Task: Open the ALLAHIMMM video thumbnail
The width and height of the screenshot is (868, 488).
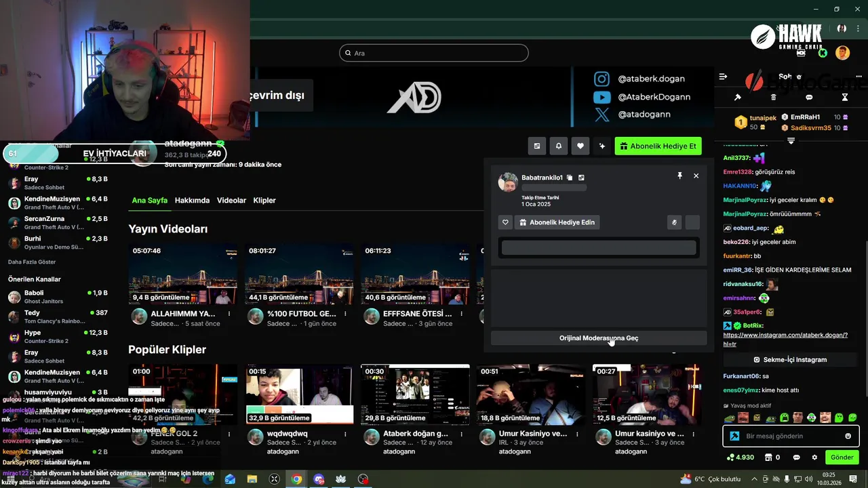Action: [x=182, y=274]
